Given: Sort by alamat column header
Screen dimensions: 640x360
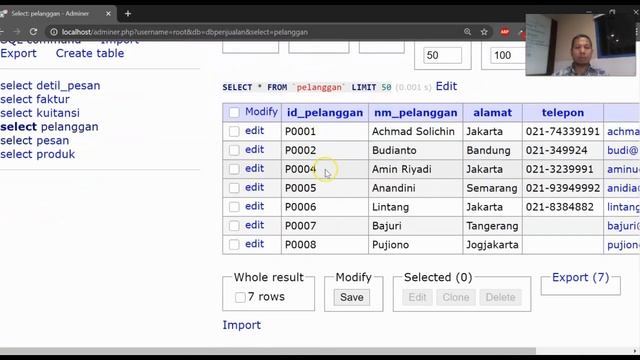Looking at the screenshot, I should [x=492, y=113].
